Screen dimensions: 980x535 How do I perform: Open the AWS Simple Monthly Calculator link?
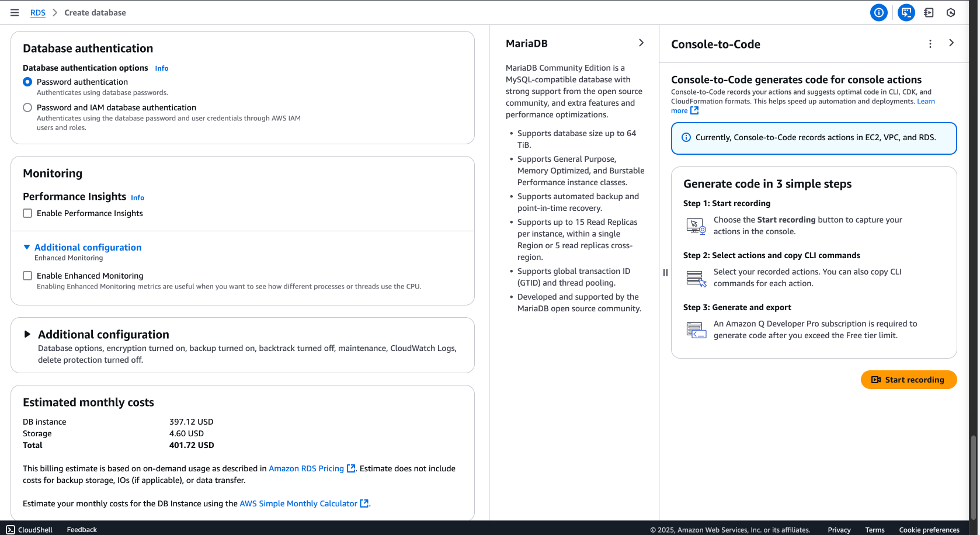pos(298,503)
